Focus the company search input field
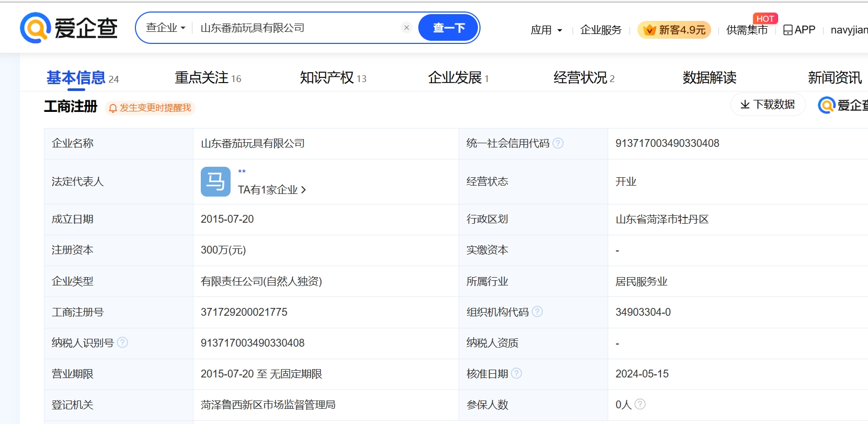Screen dimensions: 868x424 [x=298, y=28]
